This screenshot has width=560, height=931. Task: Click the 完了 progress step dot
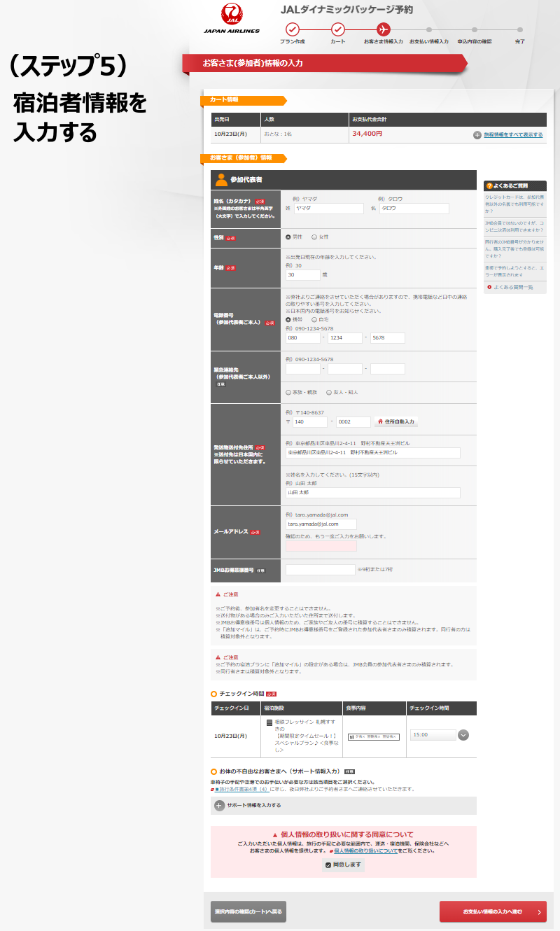tap(519, 29)
